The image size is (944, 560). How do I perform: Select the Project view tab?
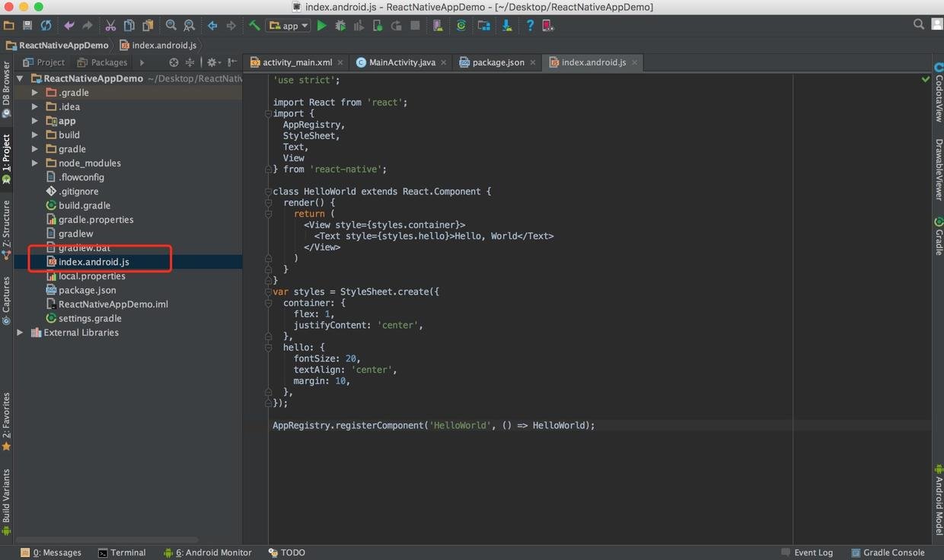tap(44, 62)
